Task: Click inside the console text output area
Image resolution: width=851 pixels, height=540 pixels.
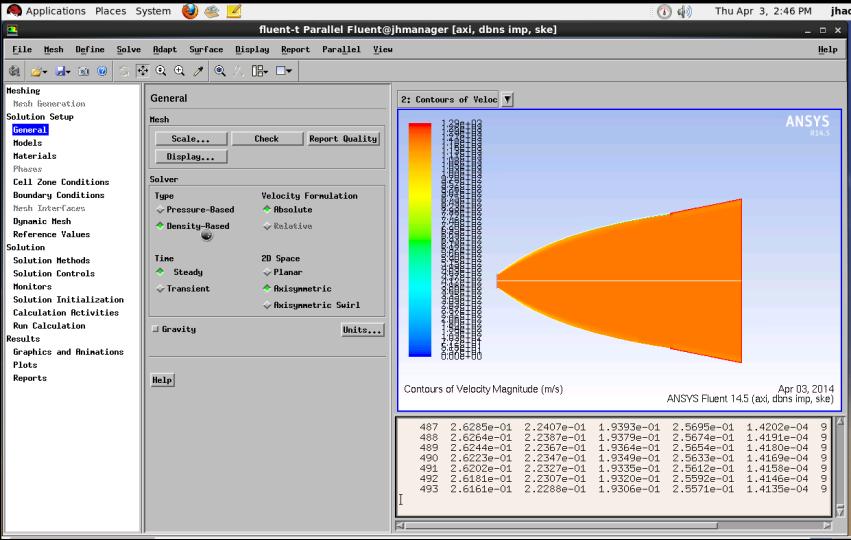Action: [x=613, y=467]
